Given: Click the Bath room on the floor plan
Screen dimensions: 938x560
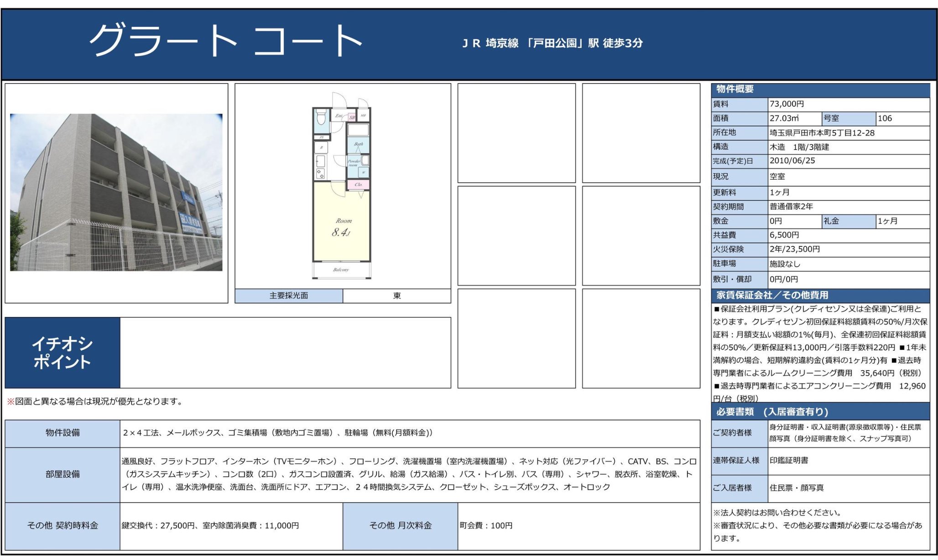Looking at the screenshot, I should point(359,144).
